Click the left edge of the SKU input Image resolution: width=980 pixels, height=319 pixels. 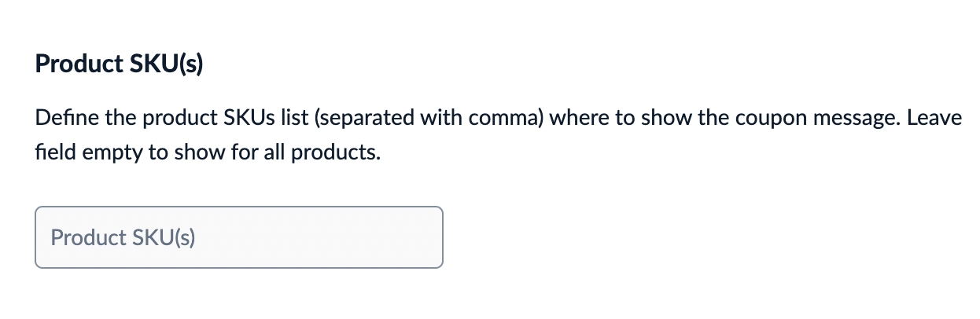(x=42, y=237)
